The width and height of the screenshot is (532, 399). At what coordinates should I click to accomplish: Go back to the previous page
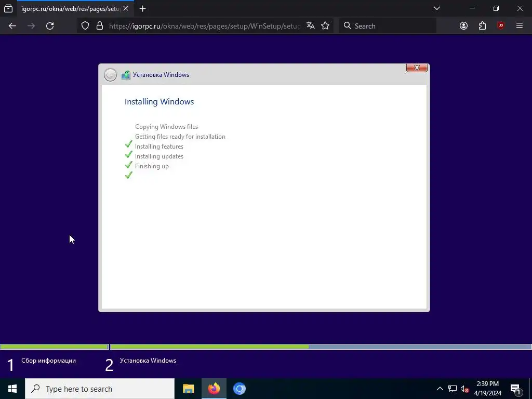(x=12, y=26)
